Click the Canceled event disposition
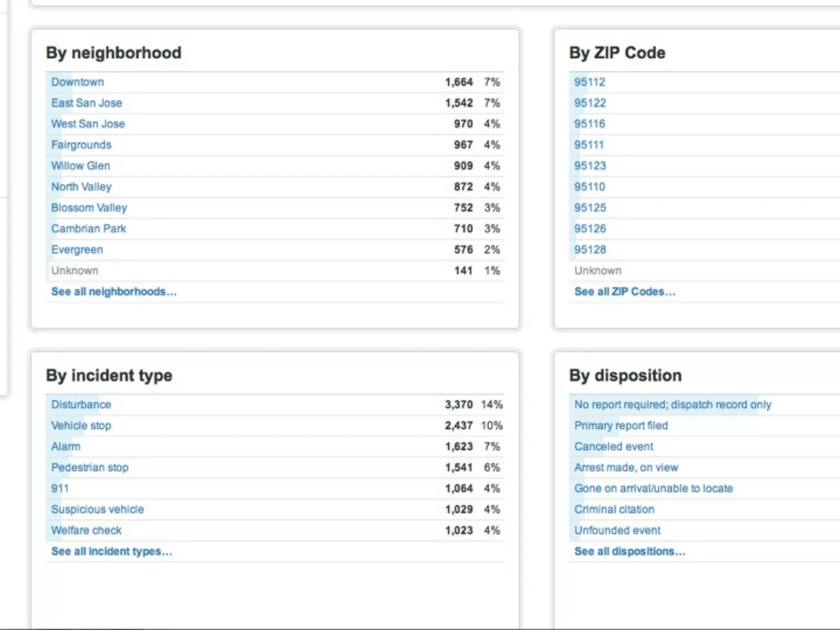This screenshot has width=840, height=630. tap(614, 446)
